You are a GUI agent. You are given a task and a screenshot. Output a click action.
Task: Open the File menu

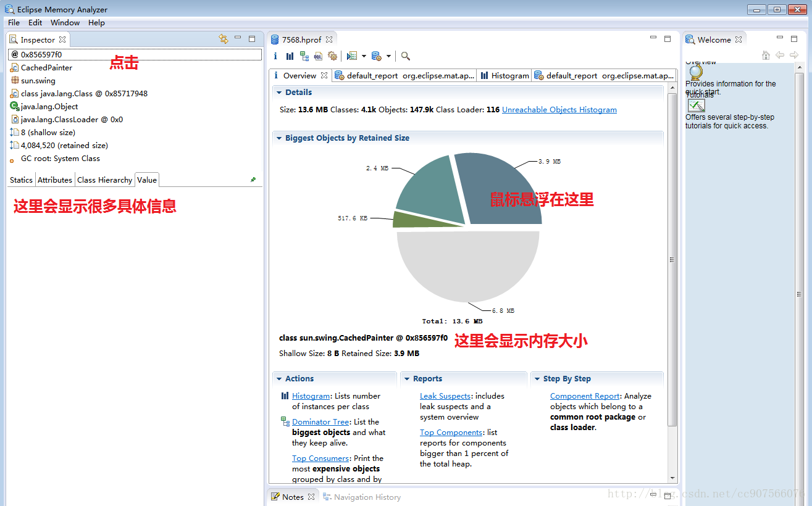click(14, 22)
